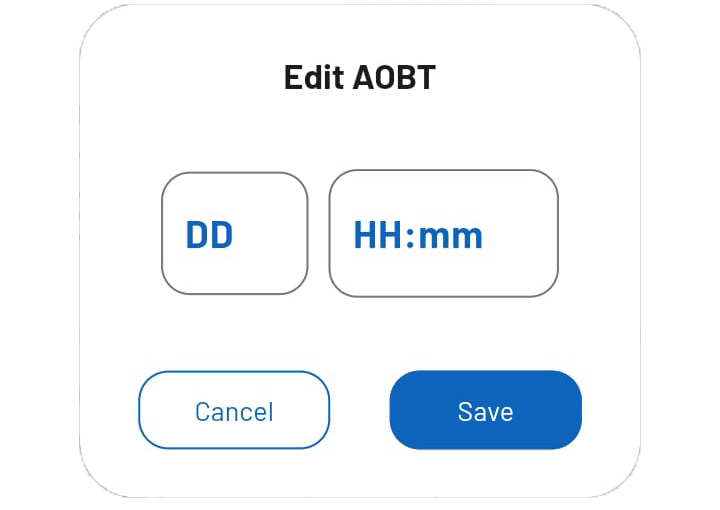Click the DD day input field
720x510 pixels.
point(234,233)
